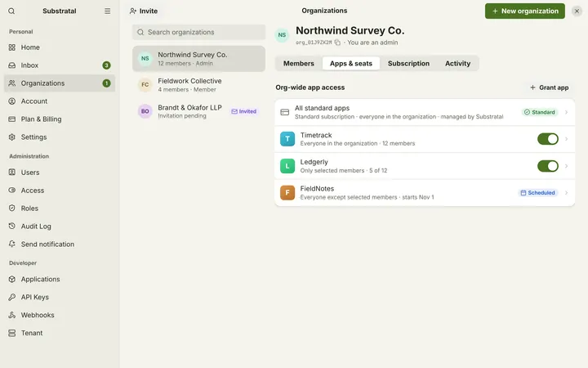Expand the All standard apps row chevron
The width and height of the screenshot is (588, 368).
click(x=566, y=112)
